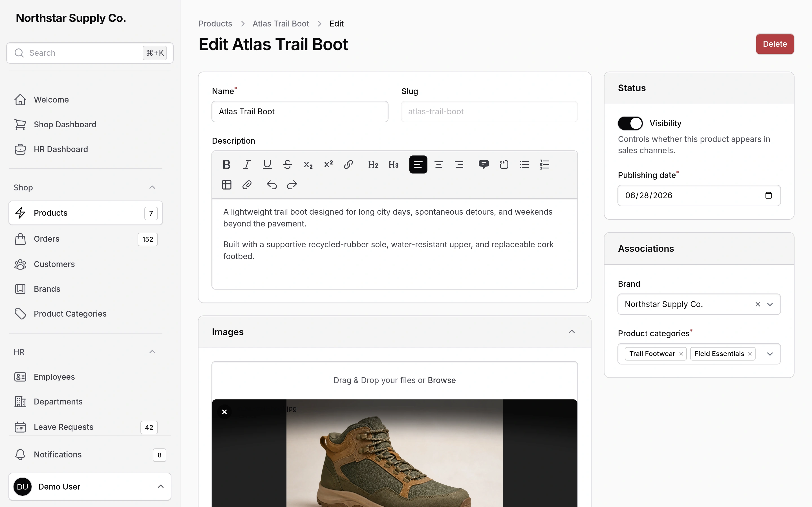Insert a table into the description

point(226,185)
